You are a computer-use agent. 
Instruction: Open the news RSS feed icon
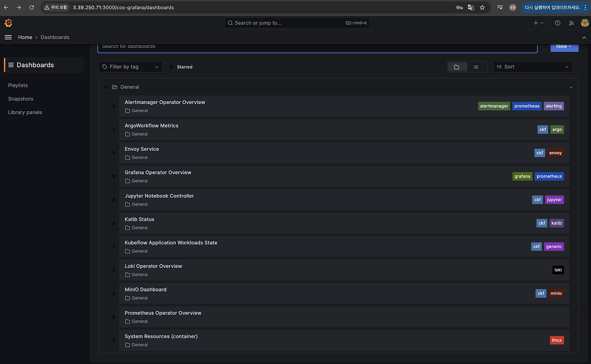[x=572, y=23]
